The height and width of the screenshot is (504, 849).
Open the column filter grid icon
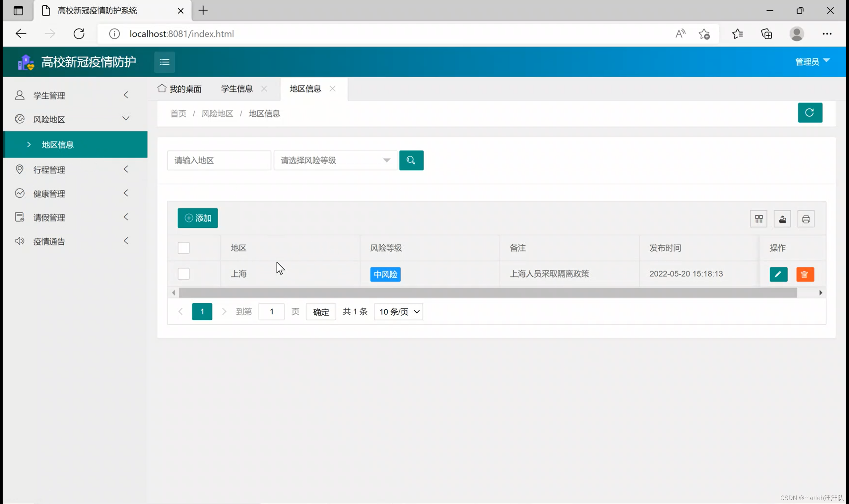pyautogui.click(x=758, y=219)
